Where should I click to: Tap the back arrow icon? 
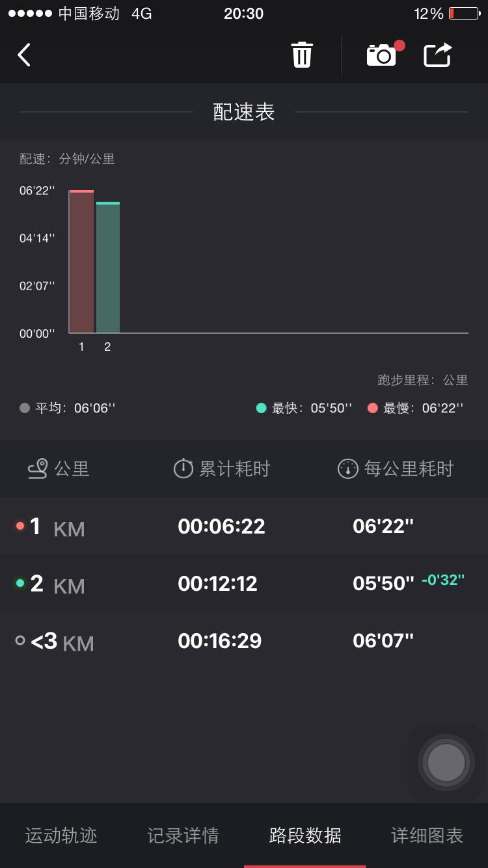pyautogui.click(x=24, y=55)
